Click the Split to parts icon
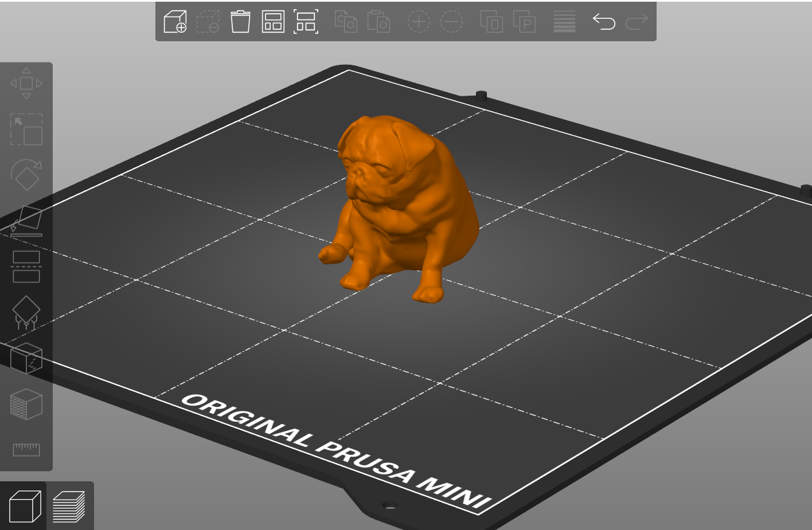The height and width of the screenshot is (530, 812). click(524, 22)
